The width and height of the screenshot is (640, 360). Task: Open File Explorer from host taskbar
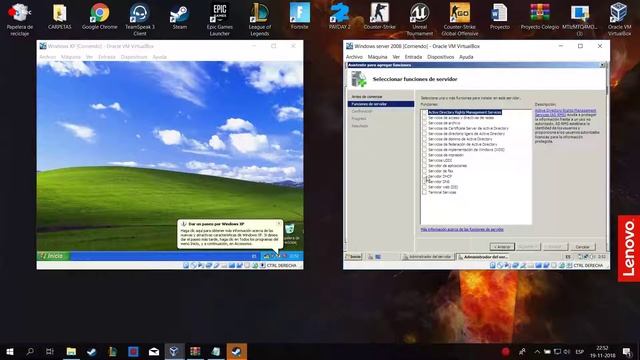pos(71,351)
